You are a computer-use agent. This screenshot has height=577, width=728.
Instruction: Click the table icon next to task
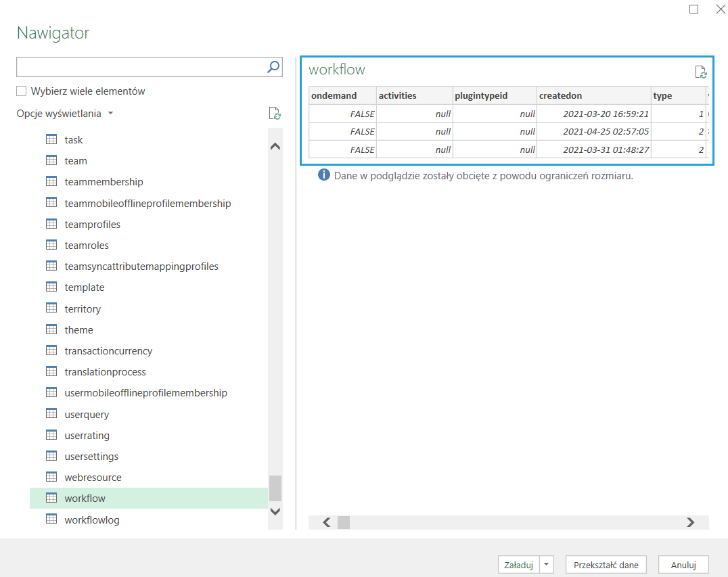[x=51, y=139]
